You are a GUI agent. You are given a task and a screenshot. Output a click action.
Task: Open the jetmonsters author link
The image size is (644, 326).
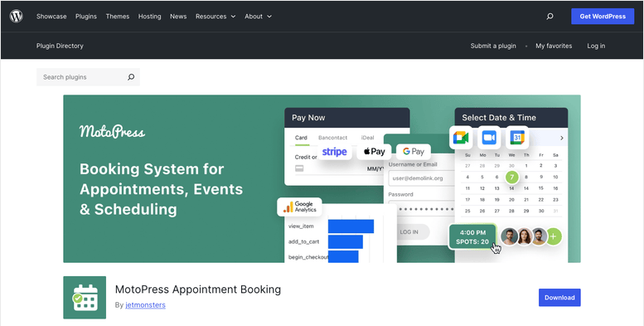tap(145, 305)
